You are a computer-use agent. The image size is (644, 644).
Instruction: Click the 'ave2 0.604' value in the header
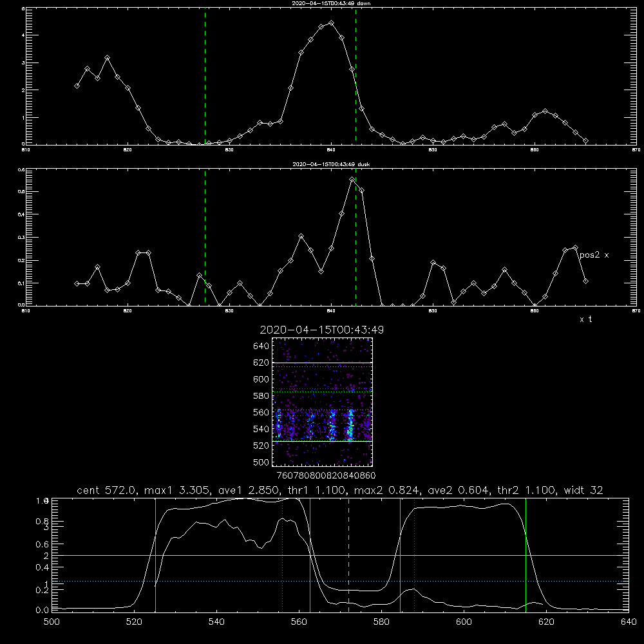pos(459,490)
